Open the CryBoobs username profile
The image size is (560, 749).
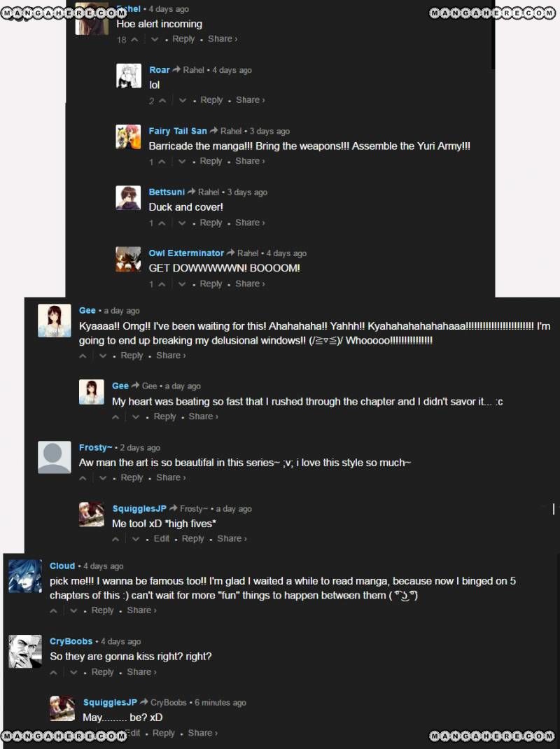pos(71,641)
